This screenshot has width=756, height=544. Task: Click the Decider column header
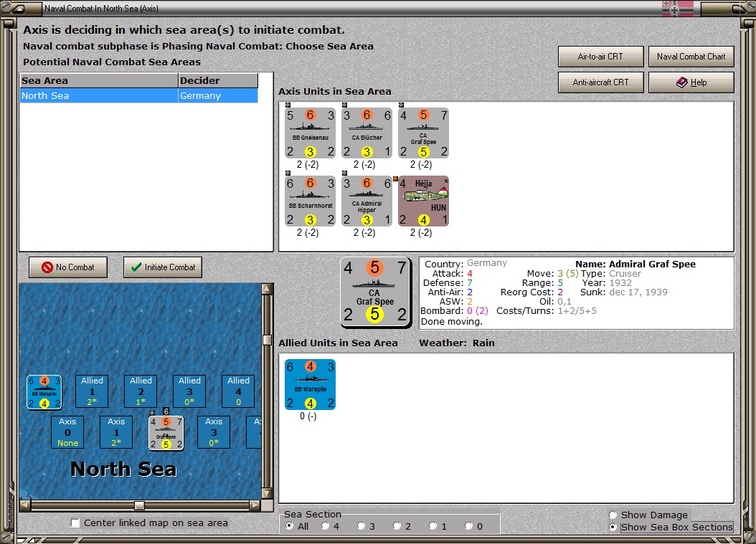[218, 80]
